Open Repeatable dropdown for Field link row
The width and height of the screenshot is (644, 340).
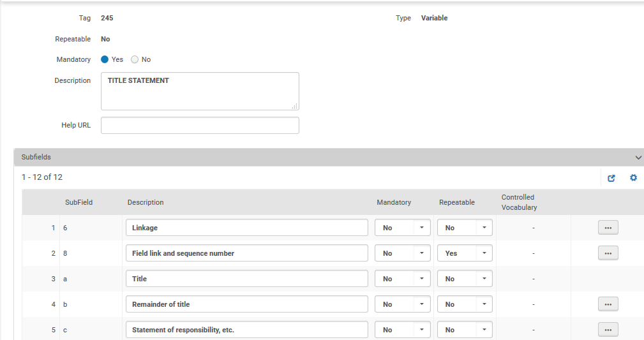click(x=465, y=253)
